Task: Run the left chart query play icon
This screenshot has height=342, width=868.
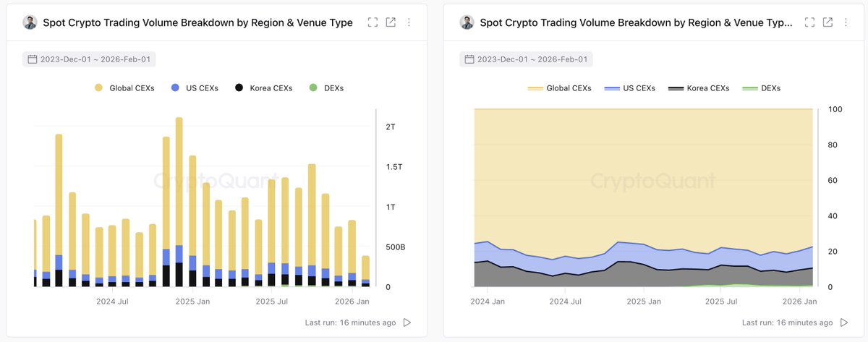Action: [407, 322]
